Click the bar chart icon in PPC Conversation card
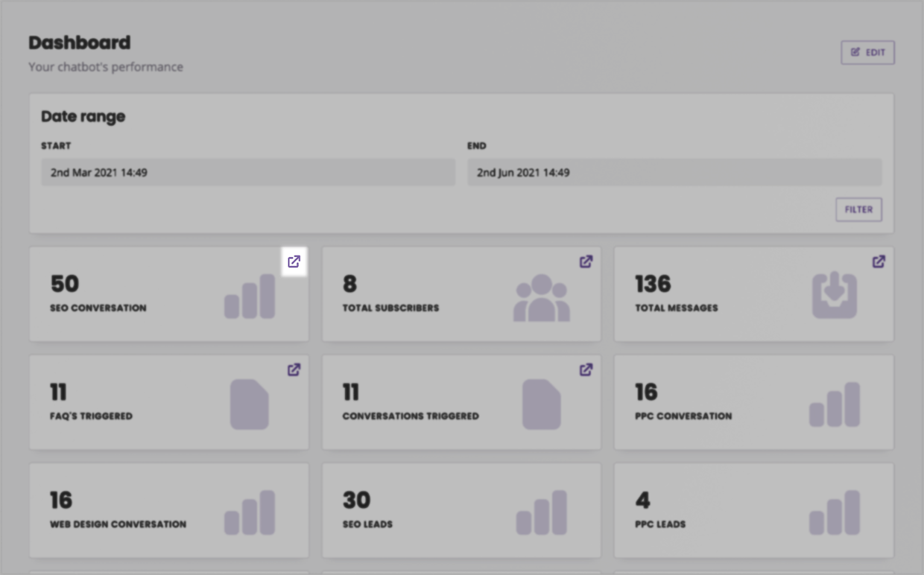This screenshot has height=575, width=924. pyautogui.click(x=835, y=404)
